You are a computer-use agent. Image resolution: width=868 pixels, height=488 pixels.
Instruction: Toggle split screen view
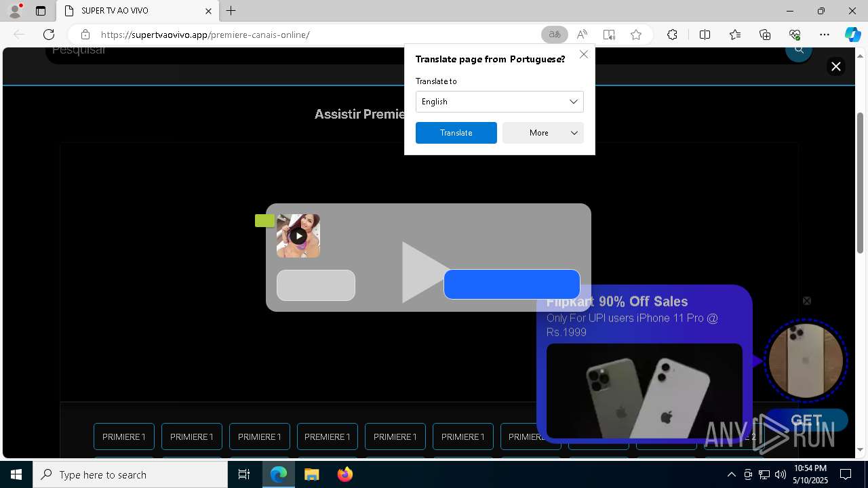705,35
